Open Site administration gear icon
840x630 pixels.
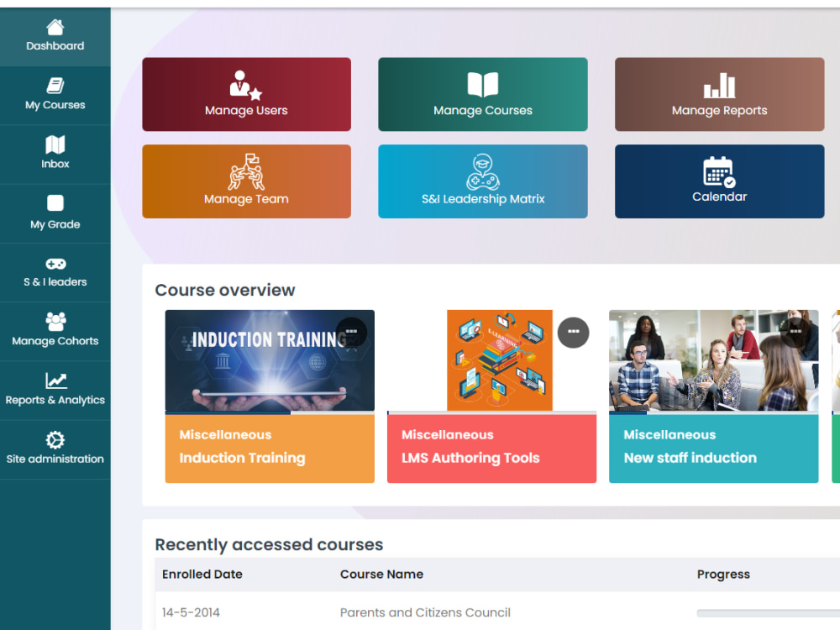[55, 440]
